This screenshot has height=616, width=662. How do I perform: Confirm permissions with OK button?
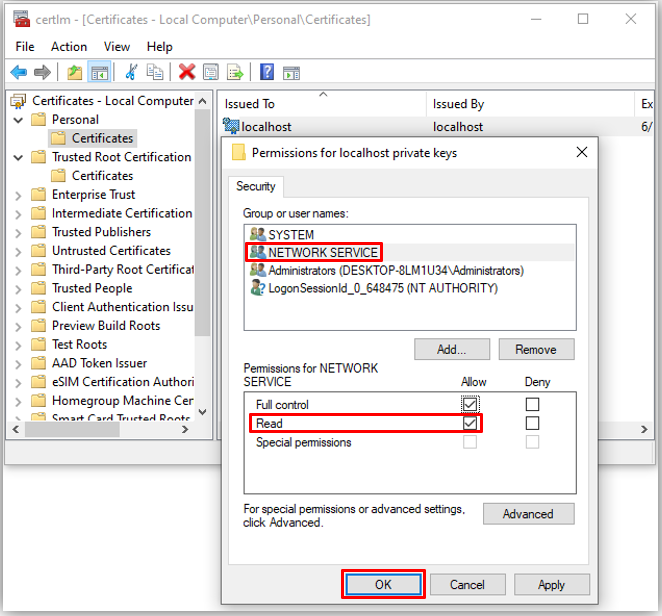tap(383, 584)
